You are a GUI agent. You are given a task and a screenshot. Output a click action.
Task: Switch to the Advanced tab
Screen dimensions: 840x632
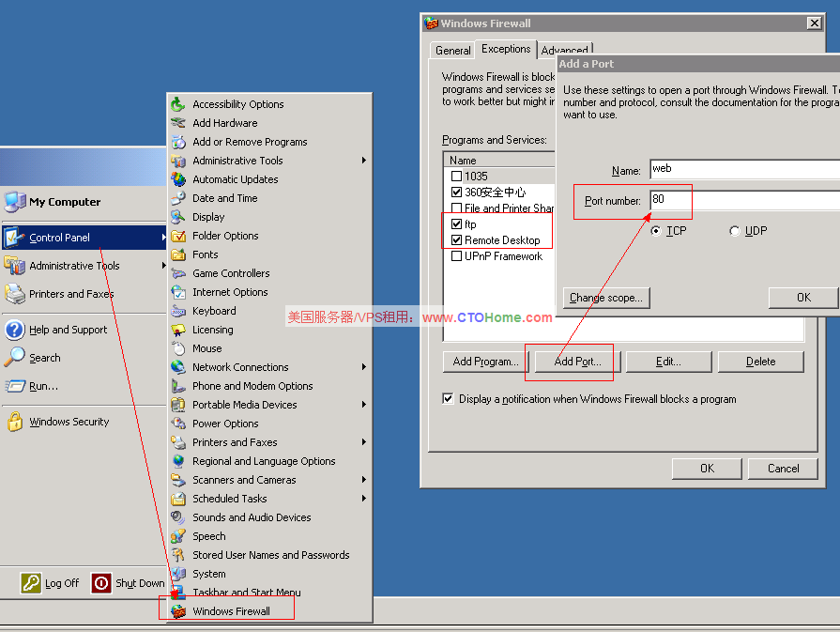click(x=565, y=51)
